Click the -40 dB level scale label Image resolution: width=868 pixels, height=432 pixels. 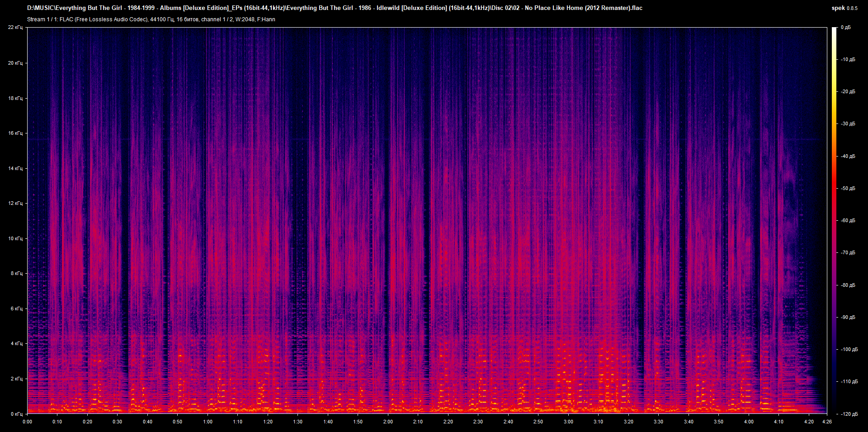click(x=848, y=157)
